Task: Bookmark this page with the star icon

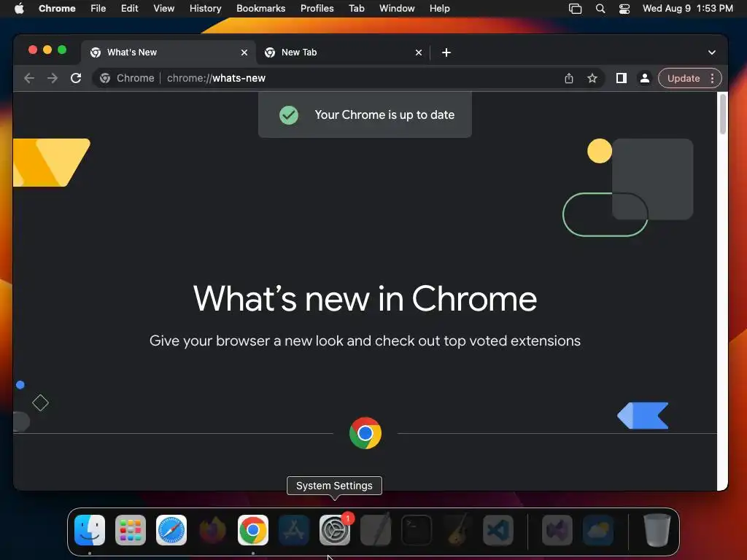Action: tap(592, 78)
